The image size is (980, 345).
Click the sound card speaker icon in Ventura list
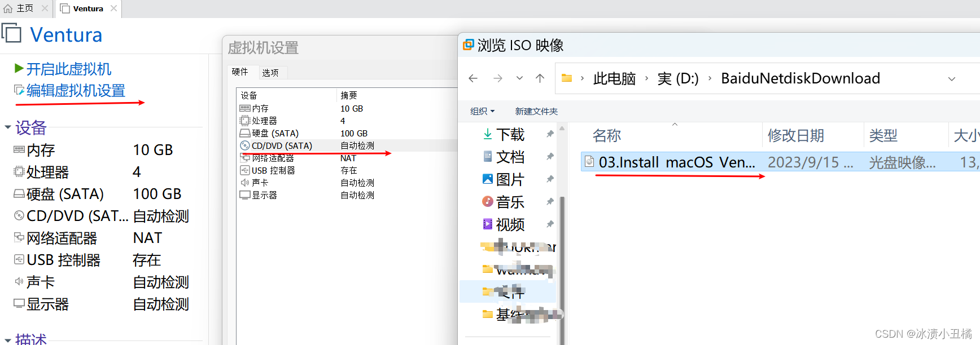[19, 281]
